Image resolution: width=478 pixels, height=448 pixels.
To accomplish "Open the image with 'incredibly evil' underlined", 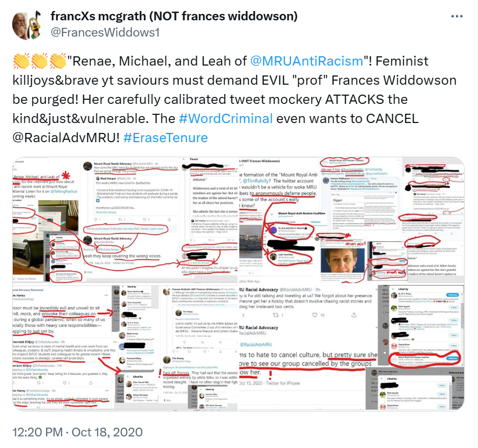I will pos(125,347).
